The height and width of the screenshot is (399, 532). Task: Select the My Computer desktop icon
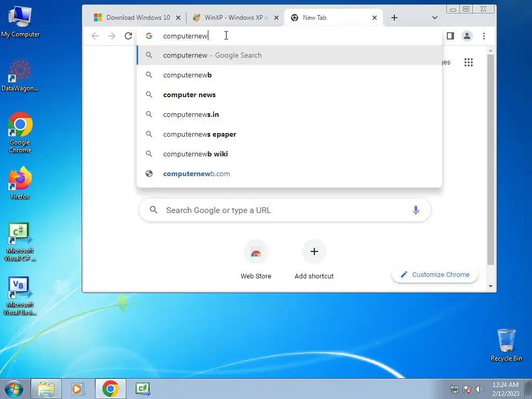20,21
